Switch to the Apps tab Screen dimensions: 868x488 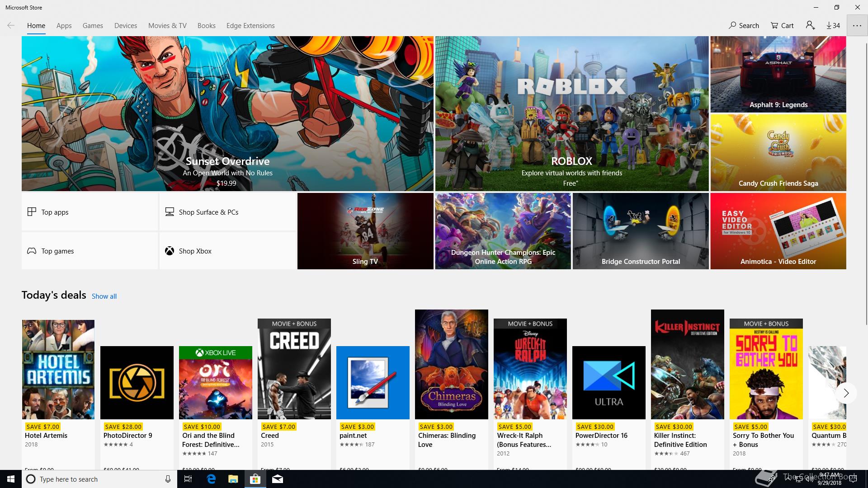64,25
